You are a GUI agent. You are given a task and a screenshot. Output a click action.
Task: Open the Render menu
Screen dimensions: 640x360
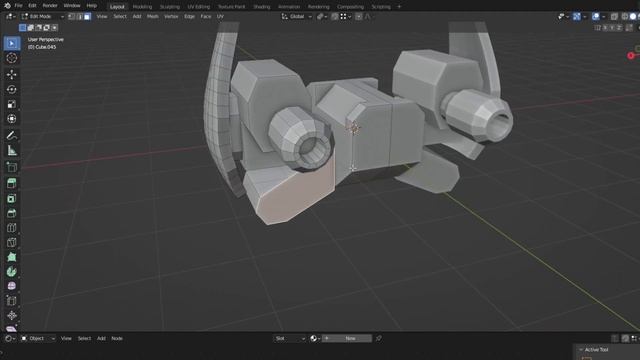[50, 6]
